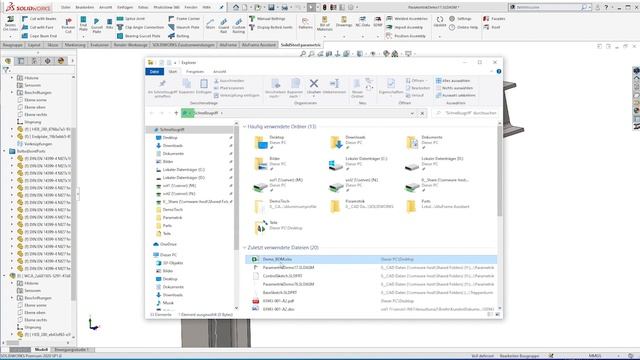Screen dimensions: 640x360
Task: Select the Splice Joint tool
Action: tap(131, 19)
